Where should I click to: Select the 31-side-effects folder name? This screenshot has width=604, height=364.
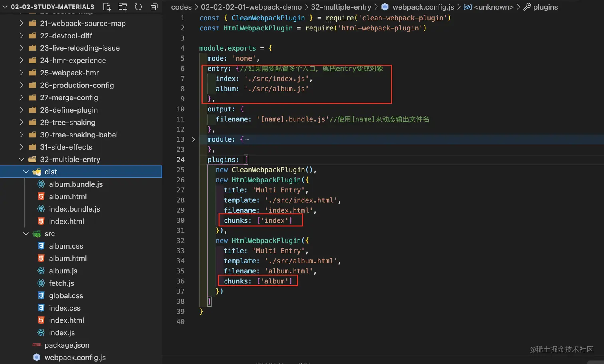(x=66, y=147)
